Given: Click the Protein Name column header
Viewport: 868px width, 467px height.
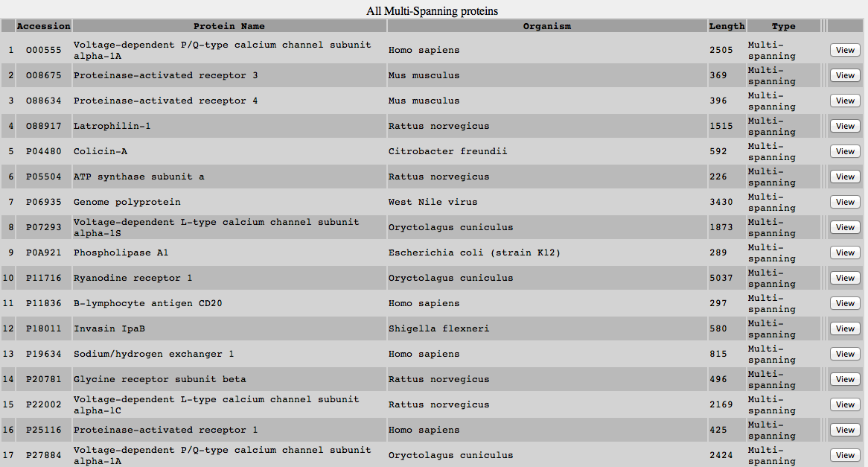Looking at the screenshot, I should (229, 26).
